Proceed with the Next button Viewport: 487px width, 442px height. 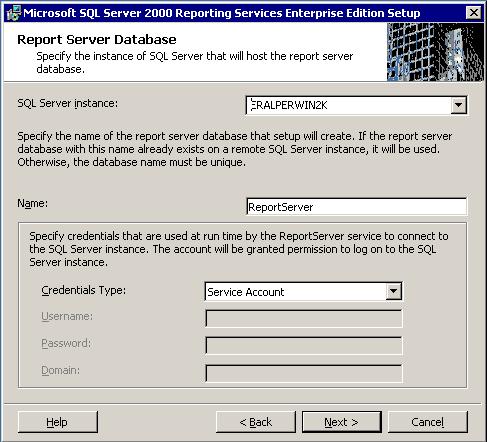coord(342,422)
